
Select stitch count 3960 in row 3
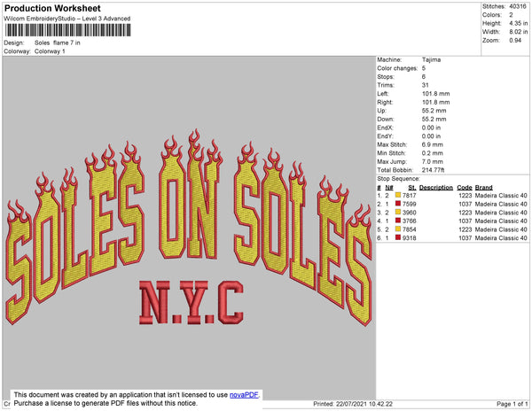click(x=409, y=213)
